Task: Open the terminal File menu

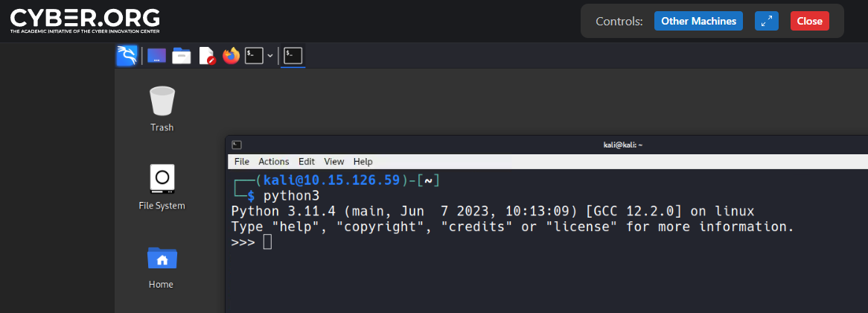Action: tap(242, 162)
